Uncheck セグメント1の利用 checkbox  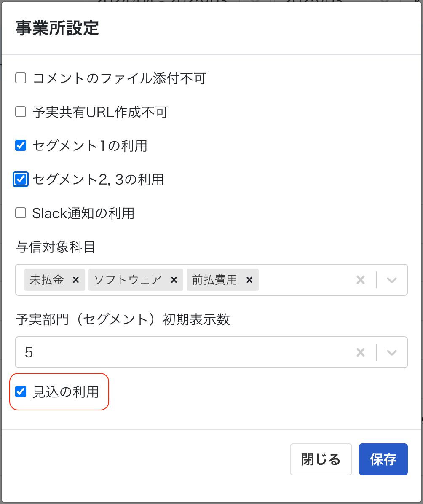tap(21, 146)
